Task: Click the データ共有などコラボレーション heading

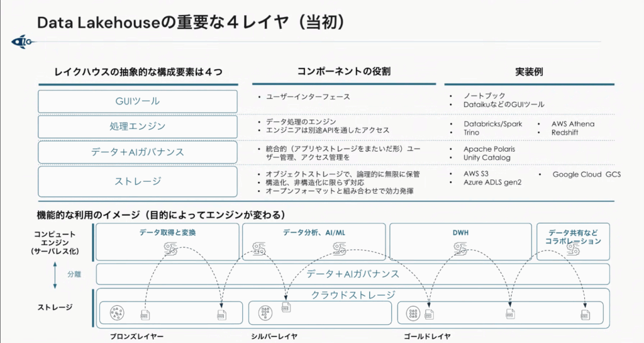Action: pyautogui.click(x=573, y=237)
